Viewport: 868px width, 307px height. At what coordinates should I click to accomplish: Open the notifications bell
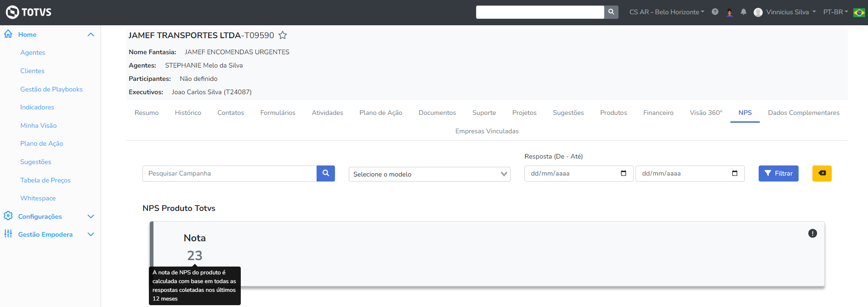click(x=743, y=12)
